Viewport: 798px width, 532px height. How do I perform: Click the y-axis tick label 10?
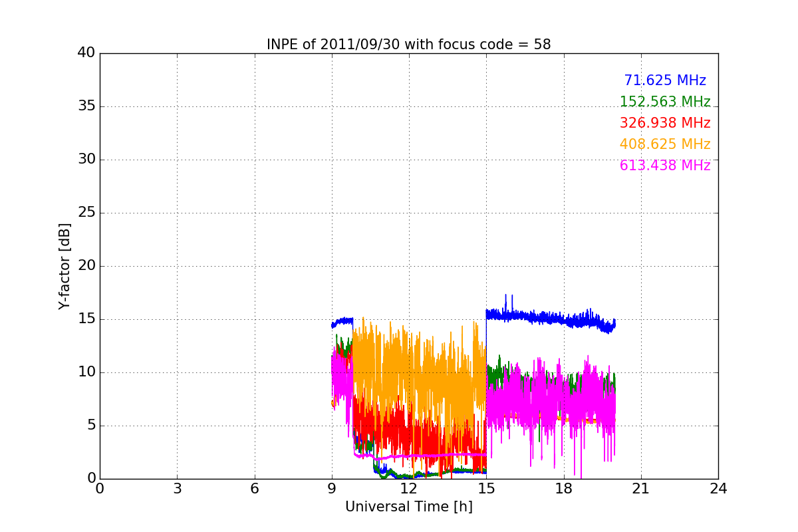(86, 372)
